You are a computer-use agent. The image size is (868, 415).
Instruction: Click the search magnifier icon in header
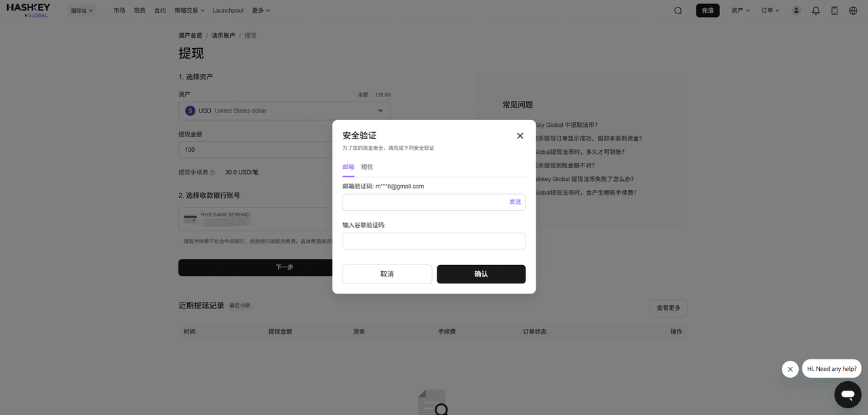678,11
